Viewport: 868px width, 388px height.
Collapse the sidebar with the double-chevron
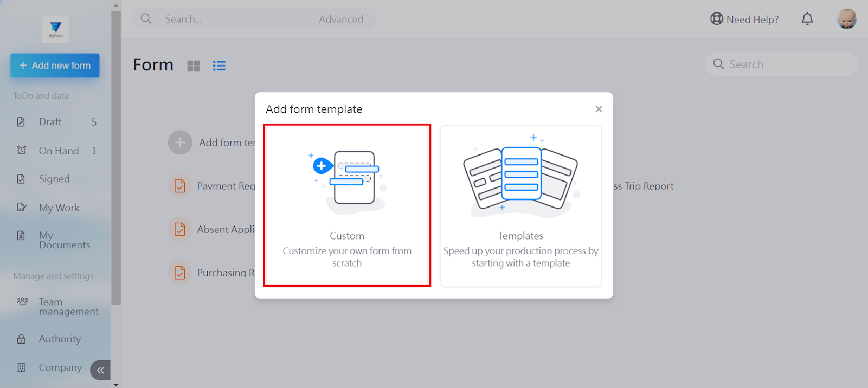(100, 370)
